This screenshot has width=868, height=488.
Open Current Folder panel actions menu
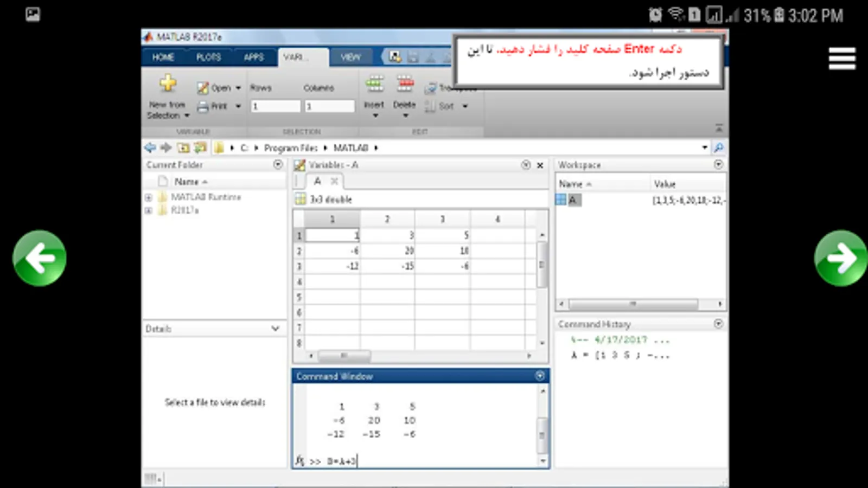278,164
